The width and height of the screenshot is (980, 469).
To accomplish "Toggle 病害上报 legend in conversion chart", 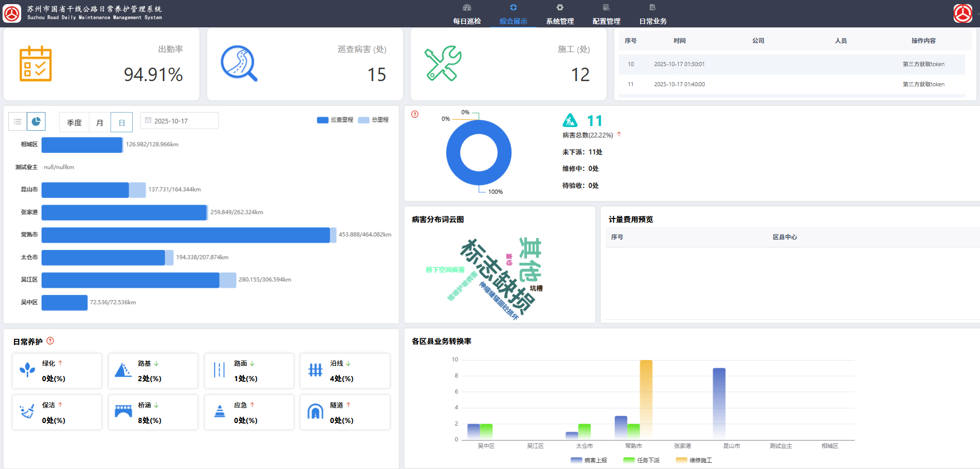I will coord(589,460).
